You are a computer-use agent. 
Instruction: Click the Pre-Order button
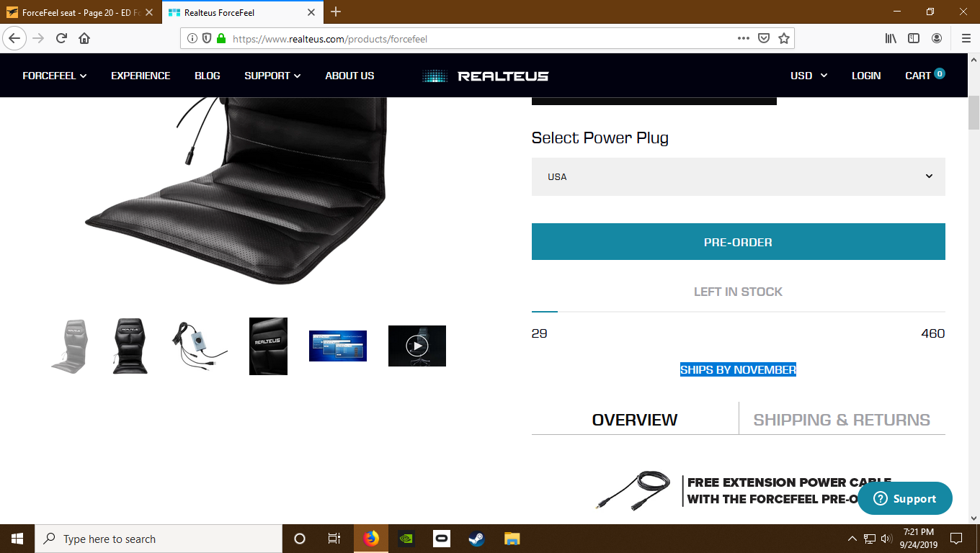click(739, 242)
